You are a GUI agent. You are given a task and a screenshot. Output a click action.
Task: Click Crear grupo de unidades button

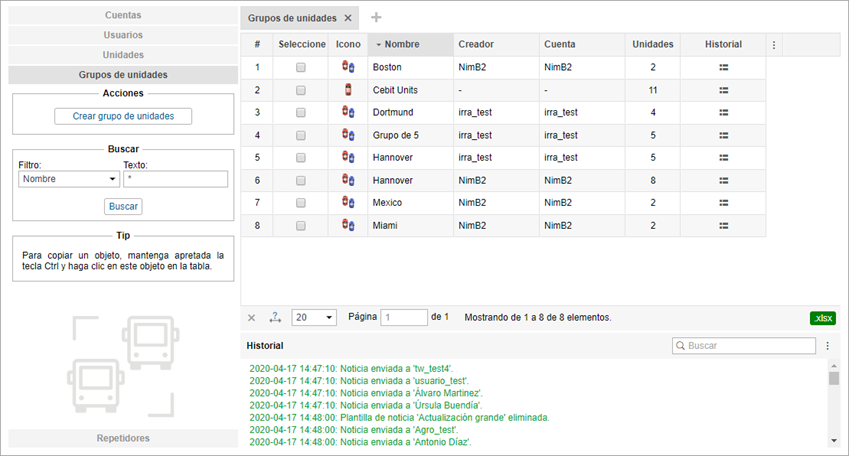(x=123, y=116)
